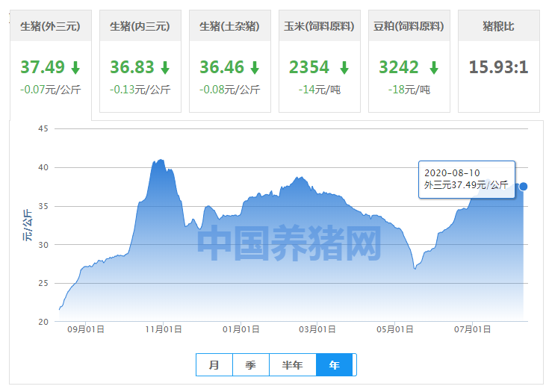Click the 2354 corn price value
The image size is (549, 392).
pyautogui.click(x=309, y=67)
